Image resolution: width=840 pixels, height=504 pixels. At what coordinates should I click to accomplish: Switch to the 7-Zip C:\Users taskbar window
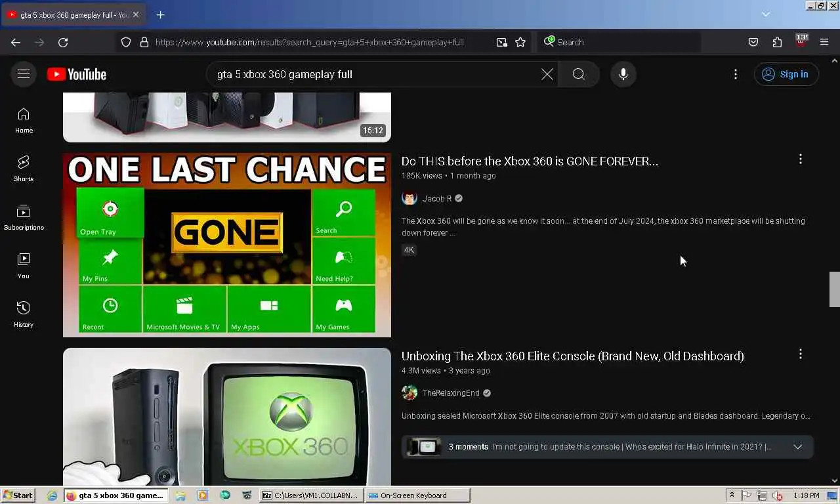click(312, 495)
